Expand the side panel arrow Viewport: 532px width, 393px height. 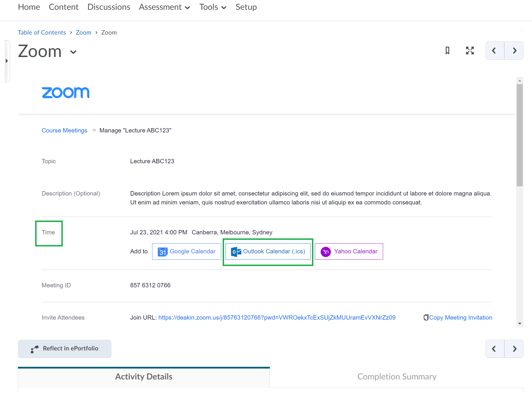(7, 61)
